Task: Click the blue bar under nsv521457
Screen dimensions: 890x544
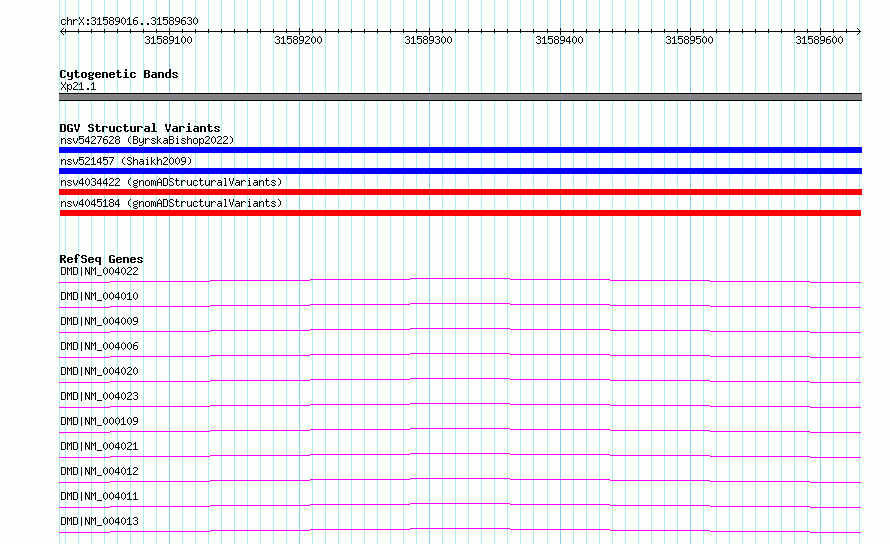Action: [x=460, y=171]
